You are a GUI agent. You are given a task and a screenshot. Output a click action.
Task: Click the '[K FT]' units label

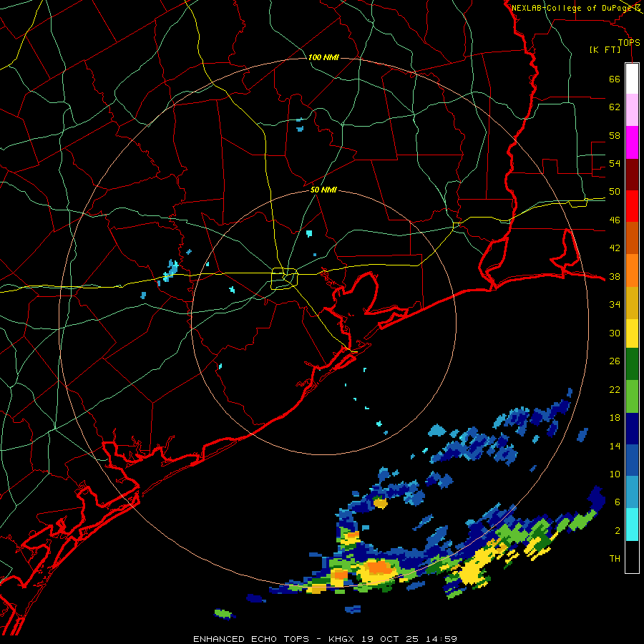click(x=605, y=50)
